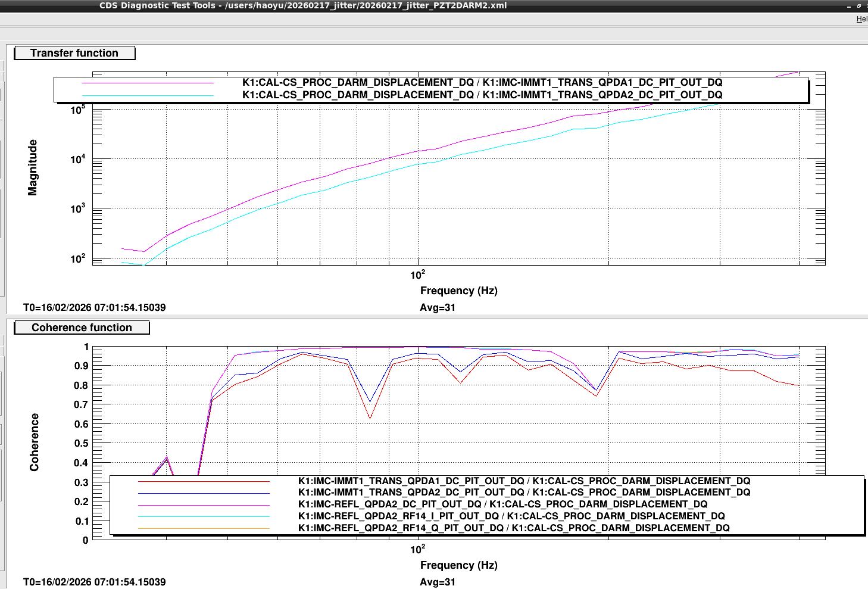Select the REFL_QPDA2_RF14_Q_PIT legend label
The width and height of the screenshot is (868, 589).
[x=513, y=528]
